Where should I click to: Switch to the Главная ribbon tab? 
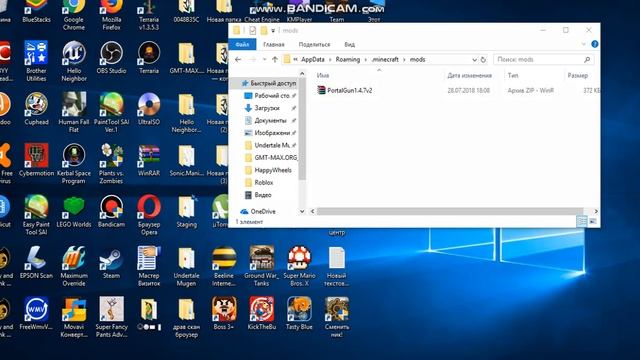point(273,44)
